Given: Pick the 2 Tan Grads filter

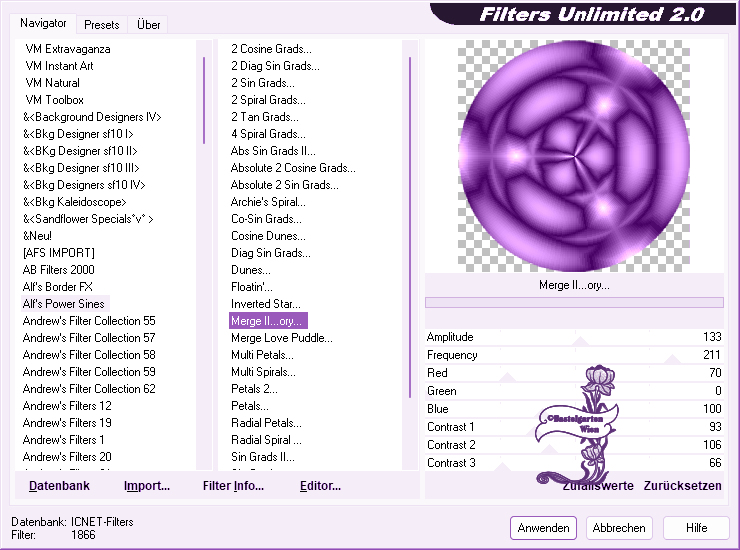Looking at the screenshot, I should (x=264, y=117).
